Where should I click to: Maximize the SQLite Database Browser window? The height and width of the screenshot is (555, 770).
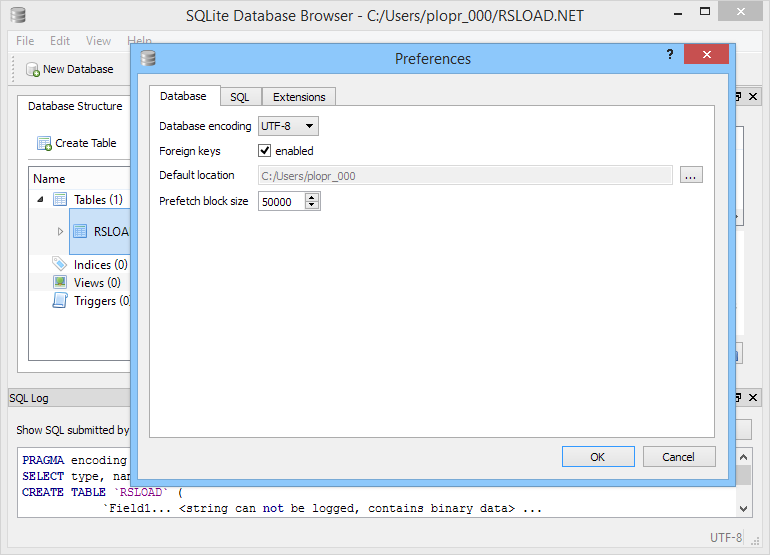coord(705,12)
